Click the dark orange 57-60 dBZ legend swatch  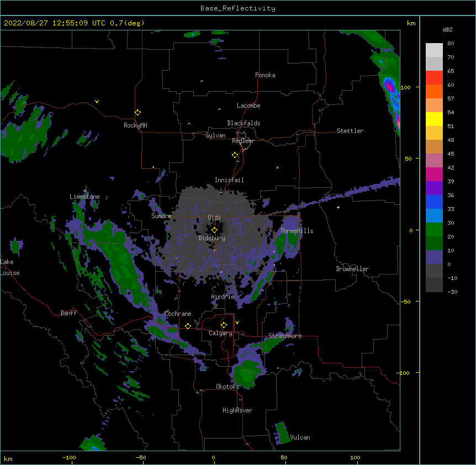click(434, 91)
